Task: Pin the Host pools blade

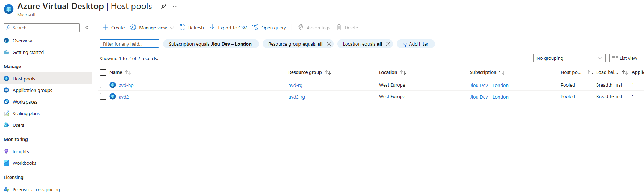Action: (x=164, y=6)
